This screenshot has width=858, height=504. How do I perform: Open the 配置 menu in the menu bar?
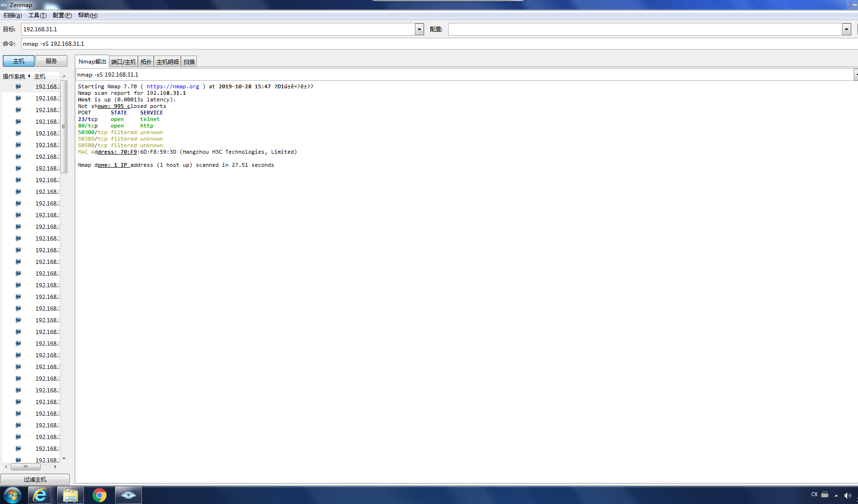pyautogui.click(x=62, y=15)
